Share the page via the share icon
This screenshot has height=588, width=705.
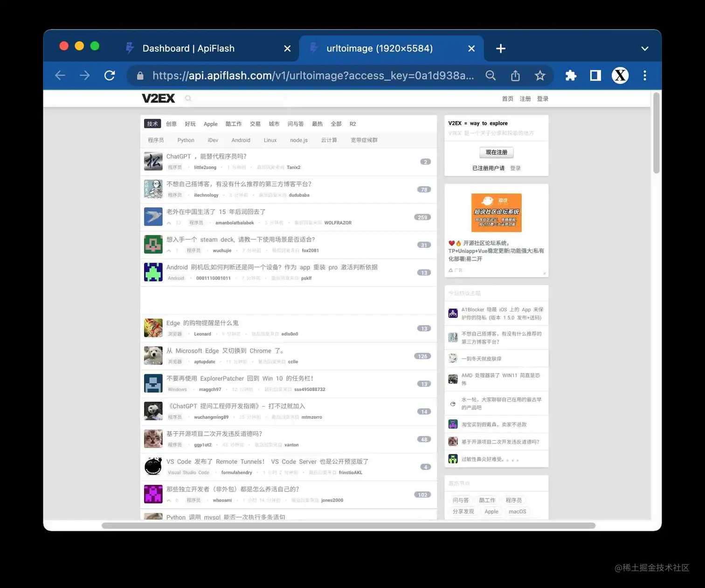click(x=515, y=75)
